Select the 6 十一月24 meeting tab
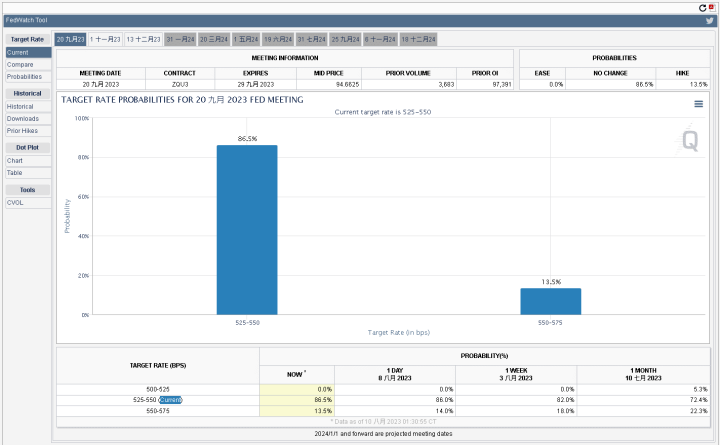Image resolution: width=720 pixels, height=445 pixels. [x=380, y=39]
